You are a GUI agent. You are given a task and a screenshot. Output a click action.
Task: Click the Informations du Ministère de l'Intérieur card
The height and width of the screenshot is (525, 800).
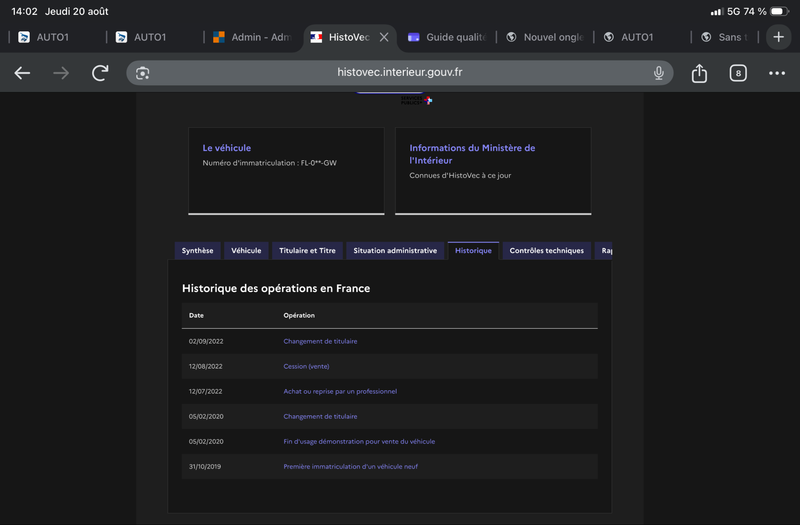493,171
